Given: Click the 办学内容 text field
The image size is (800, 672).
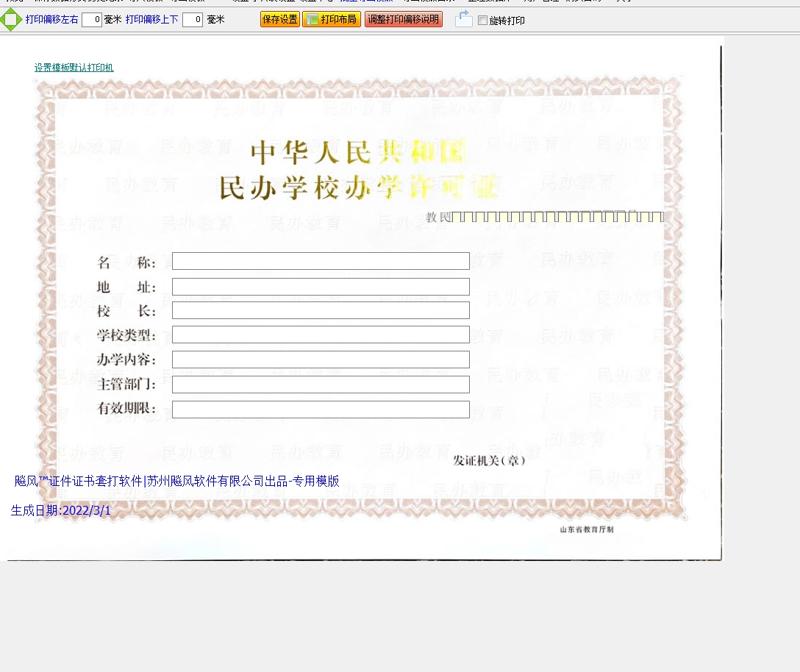Looking at the screenshot, I should click(x=321, y=360).
